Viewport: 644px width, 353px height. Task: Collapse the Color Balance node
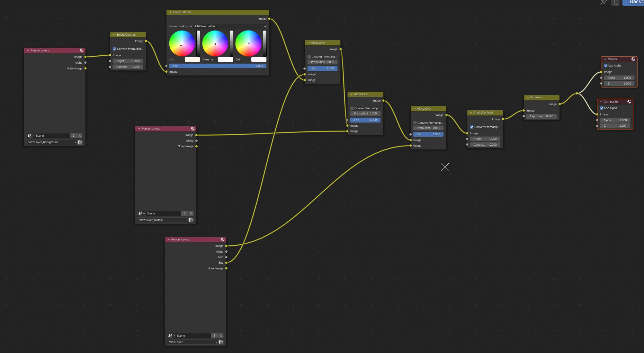[x=170, y=12]
